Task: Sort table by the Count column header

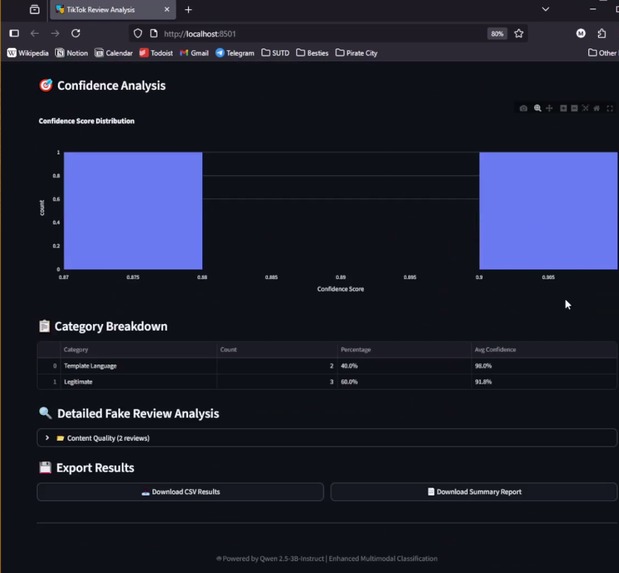Action: tap(277, 350)
